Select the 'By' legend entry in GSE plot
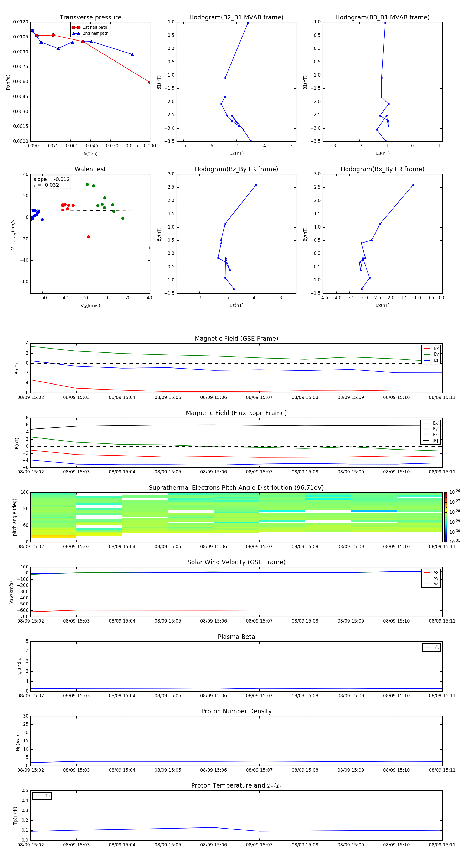This screenshot has height=868, width=473. pyautogui.click(x=431, y=354)
